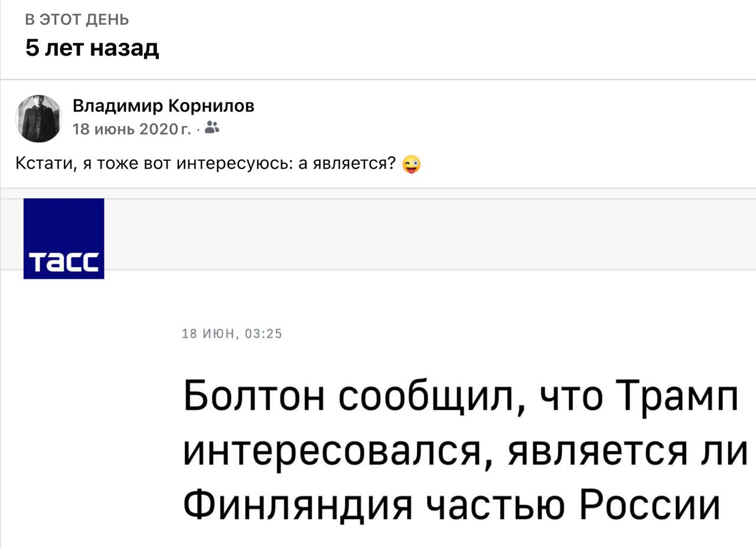Click the article timestamp 18 ИЮН, 03:25

pyautogui.click(x=232, y=334)
